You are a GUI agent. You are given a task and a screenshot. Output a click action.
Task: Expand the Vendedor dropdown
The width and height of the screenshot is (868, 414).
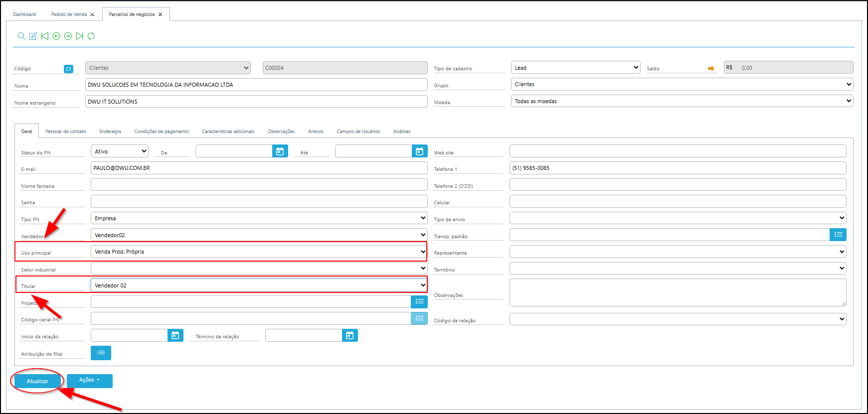(259, 235)
